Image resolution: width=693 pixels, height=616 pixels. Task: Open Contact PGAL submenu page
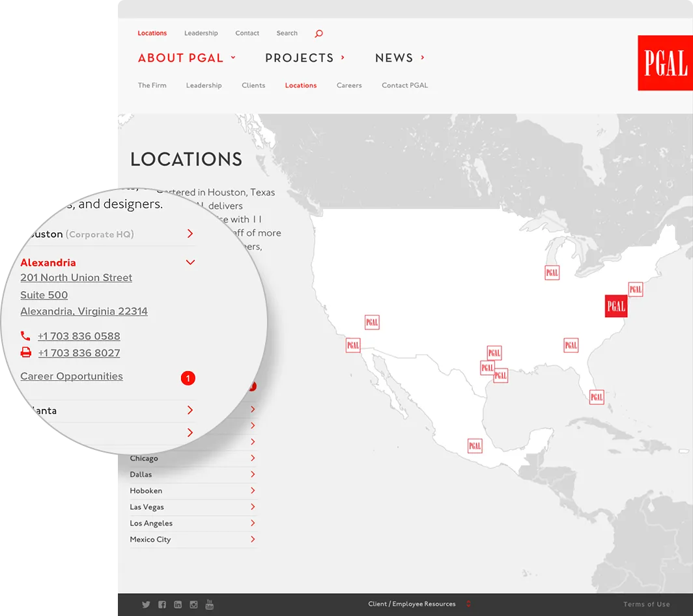(405, 85)
